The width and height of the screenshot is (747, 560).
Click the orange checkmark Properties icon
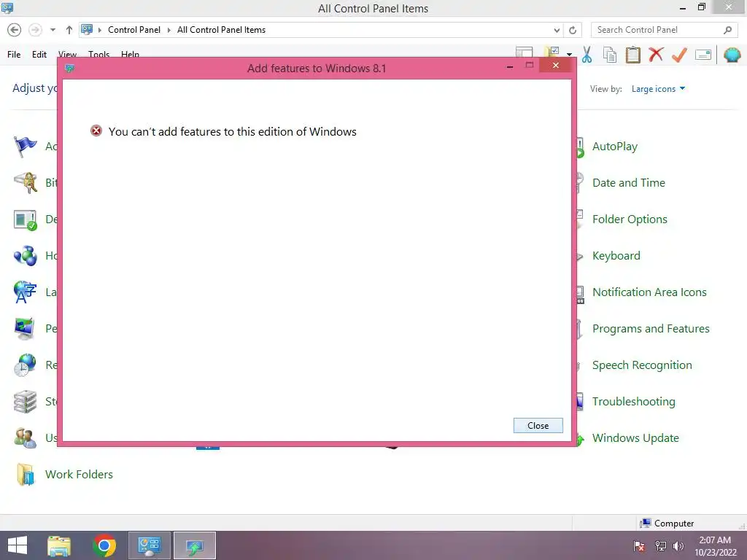tap(679, 55)
